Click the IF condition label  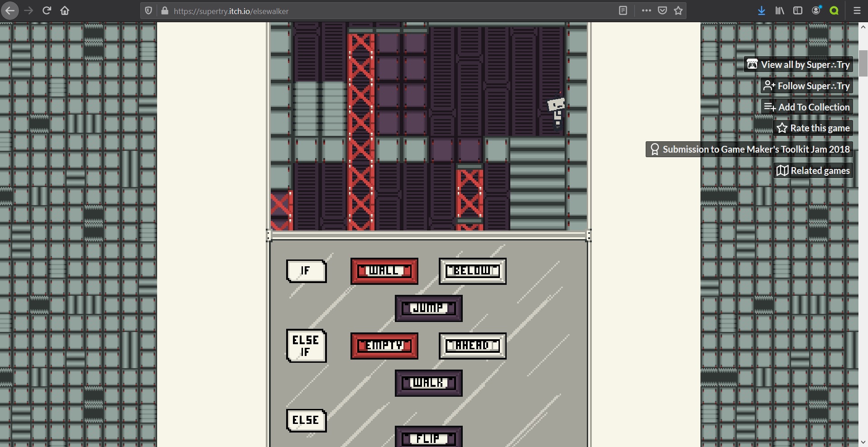(x=306, y=271)
